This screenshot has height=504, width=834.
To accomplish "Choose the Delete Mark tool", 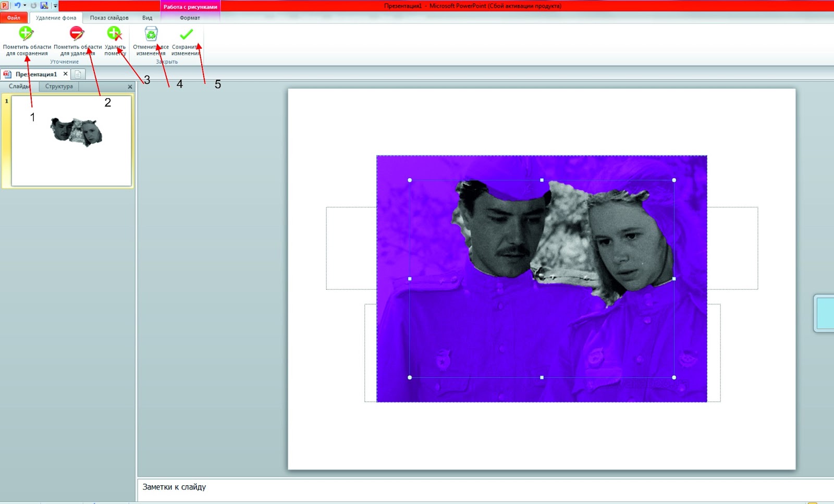I will pos(115,41).
